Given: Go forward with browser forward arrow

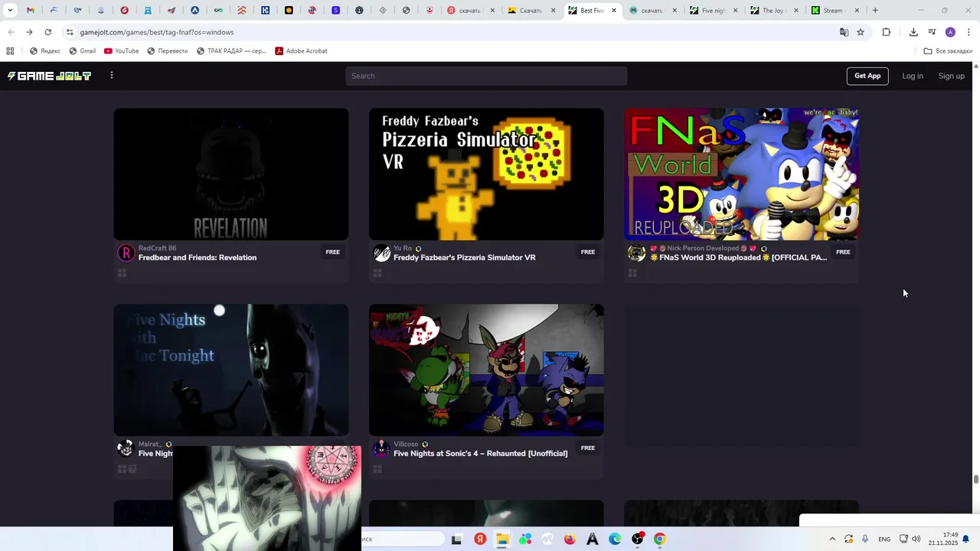Looking at the screenshot, I should 29,32.
